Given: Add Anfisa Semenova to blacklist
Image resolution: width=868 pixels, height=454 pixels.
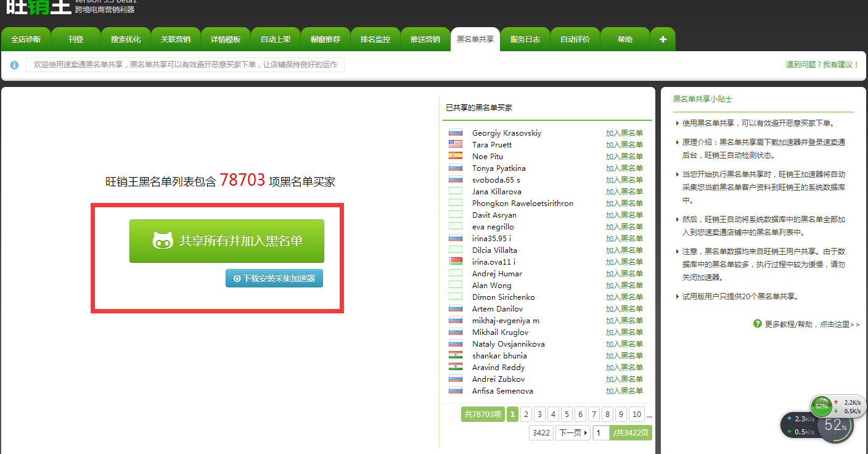Looking at the screenshot, I should click(x=624, y=390).
